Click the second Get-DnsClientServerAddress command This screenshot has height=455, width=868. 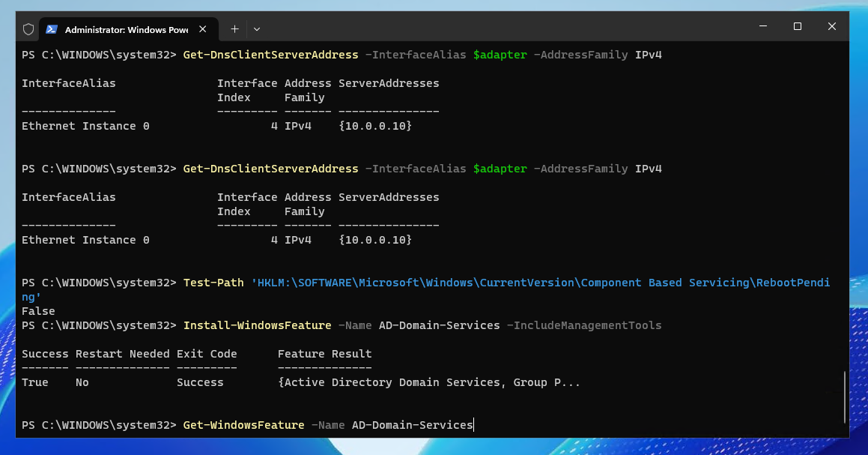[270, 169]
